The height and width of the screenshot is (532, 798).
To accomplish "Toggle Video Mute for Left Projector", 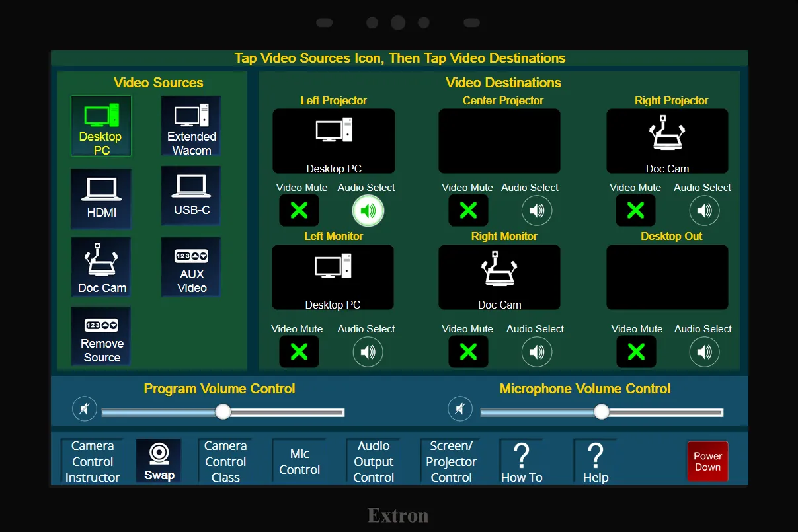I will 299,211.
